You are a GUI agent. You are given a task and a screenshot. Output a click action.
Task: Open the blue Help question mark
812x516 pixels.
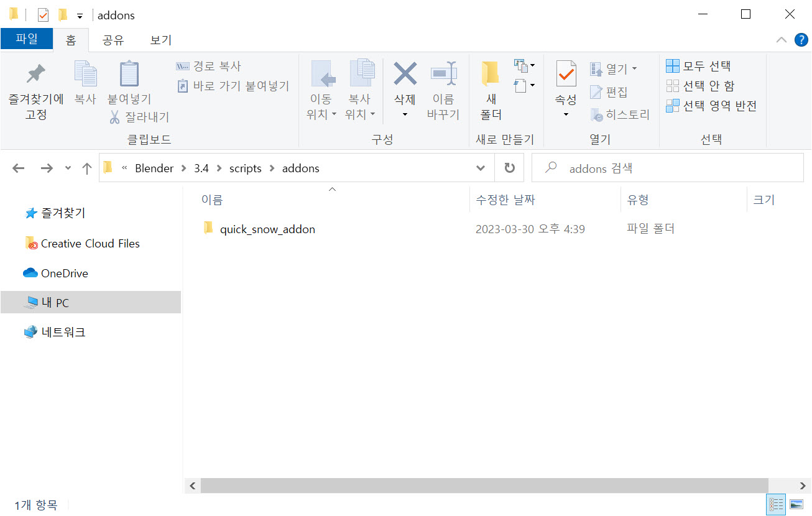801,40
